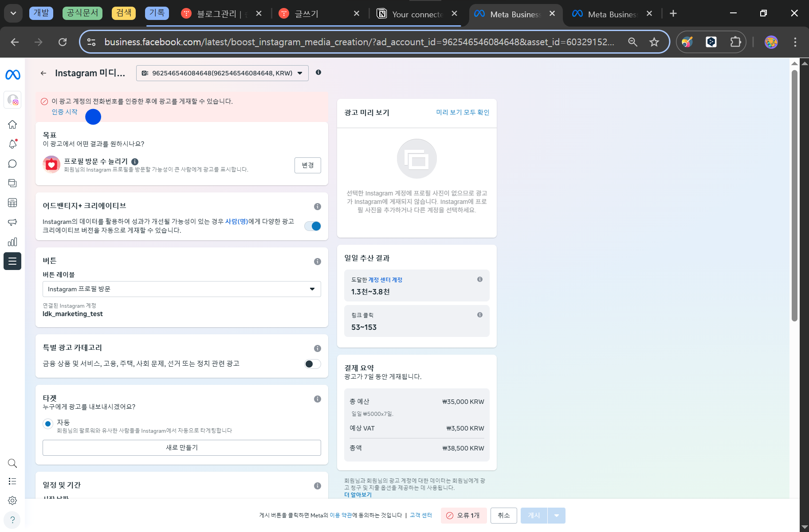Click the zoom magnifier in address bar
The width and height of the screenshot is (809, 532).
(633, 42)
